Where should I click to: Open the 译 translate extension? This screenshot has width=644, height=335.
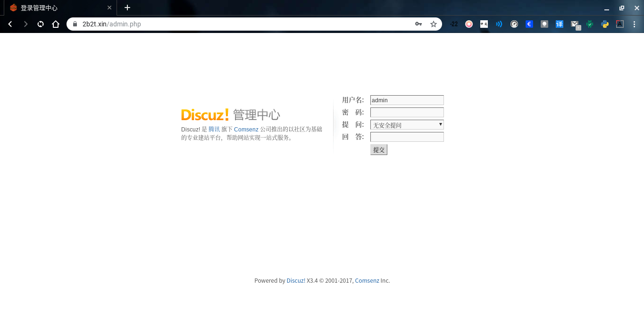[x=560, y=24]
